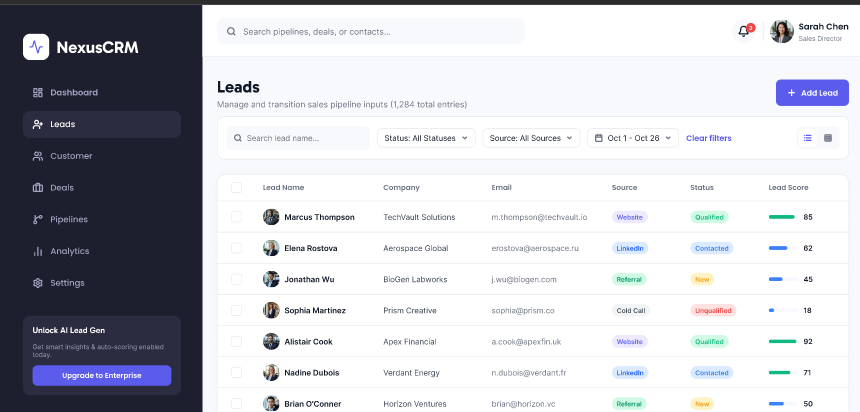Viewport: 860px width, 412px height.
Task: Click the Customer people icon in sidebar
Action: point(37,156)
